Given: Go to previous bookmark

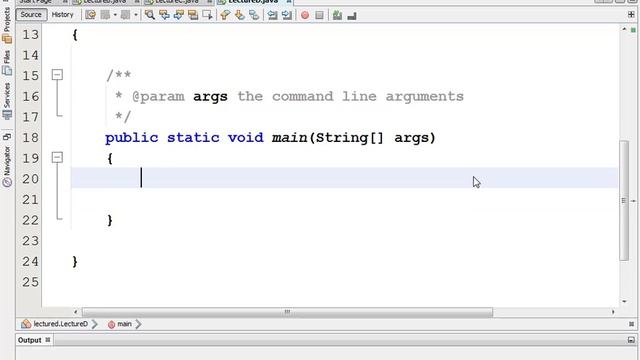Looking at the screenshot, I should [225, 15].
